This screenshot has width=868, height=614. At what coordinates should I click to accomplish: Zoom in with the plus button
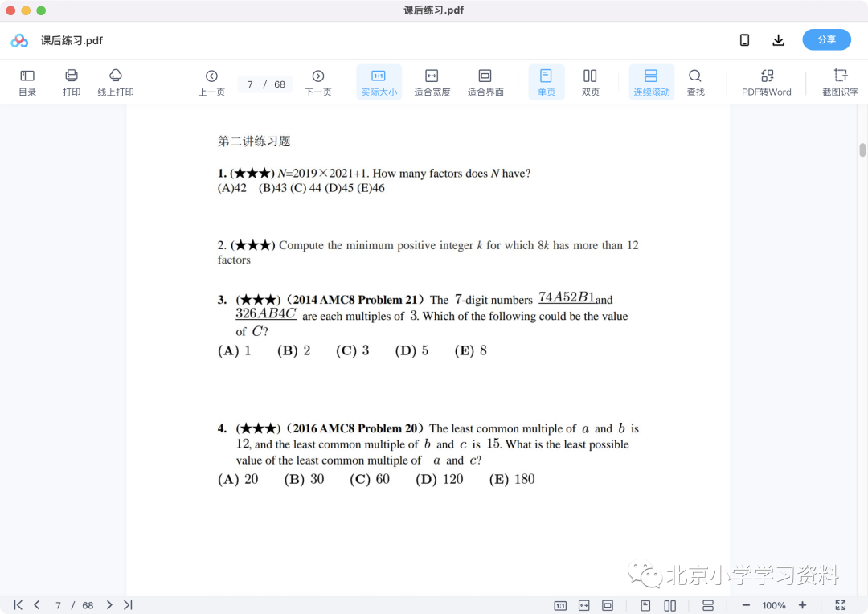802,605
